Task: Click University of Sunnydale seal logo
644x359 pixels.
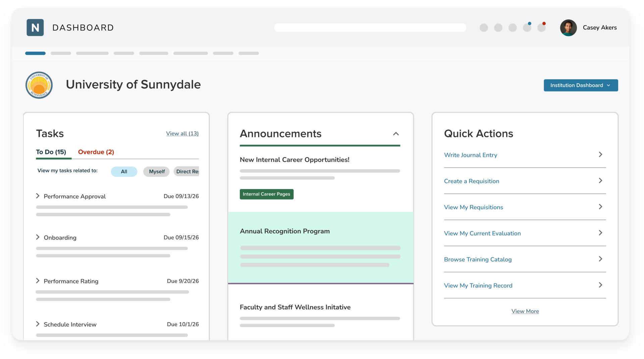Action: [x=39, y=85]
